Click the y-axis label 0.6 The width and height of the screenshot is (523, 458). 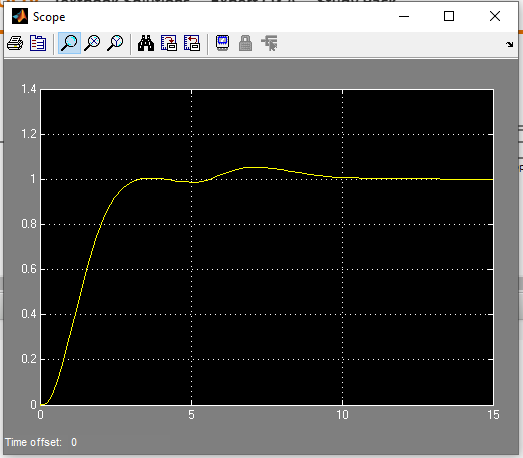(x=29, y=269)
